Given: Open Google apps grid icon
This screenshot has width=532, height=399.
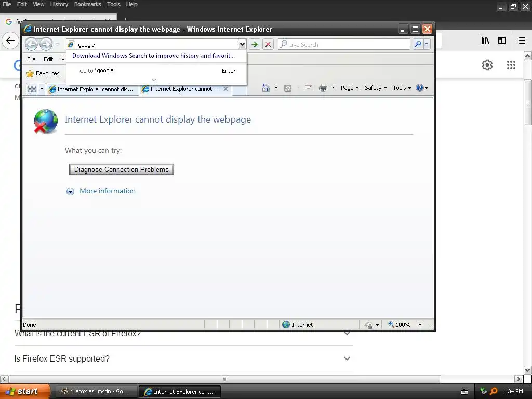Looking at the screenshot, I should point(511,65).
